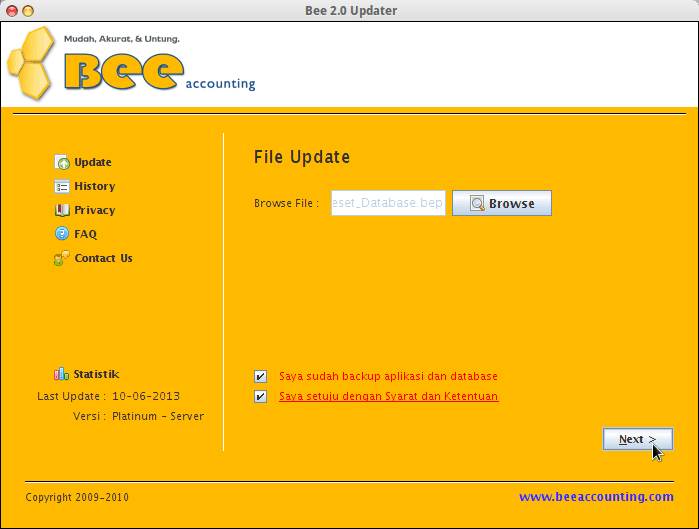
Task: Click the Browse File path field
Action: tap(388, 203)
